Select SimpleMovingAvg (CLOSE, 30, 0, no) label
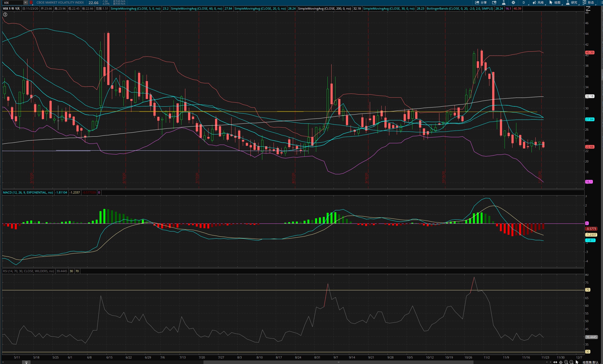The image size is (603, 364). pos(389,9)
